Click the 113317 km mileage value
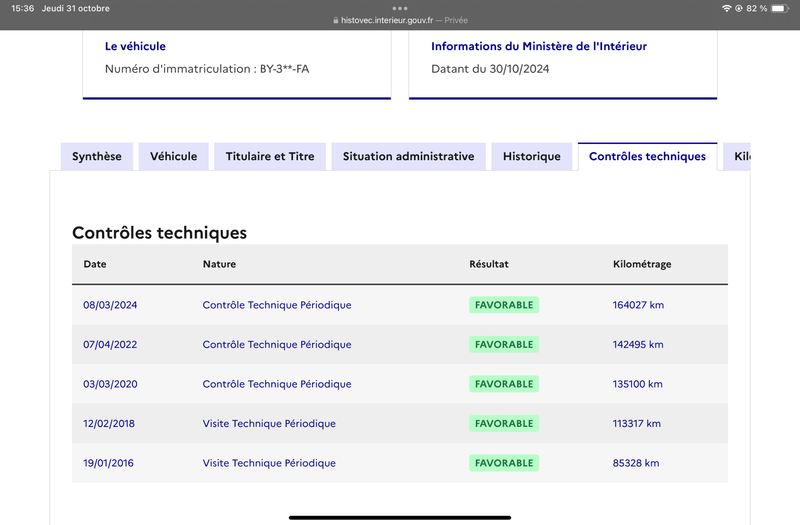Image resolution: width=800 pixels, height=525 pixels. (637, 423)
